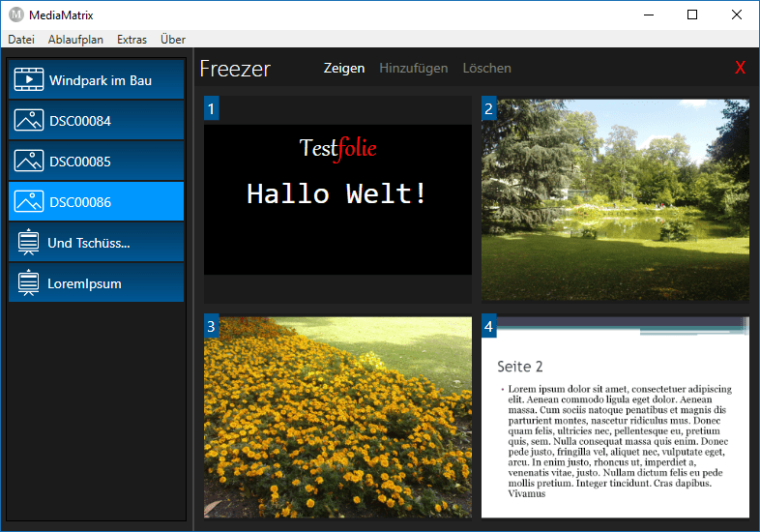This screenshot has width=760, height=532.
Task: Open the Ablaufplan menu
Action: 75,40
